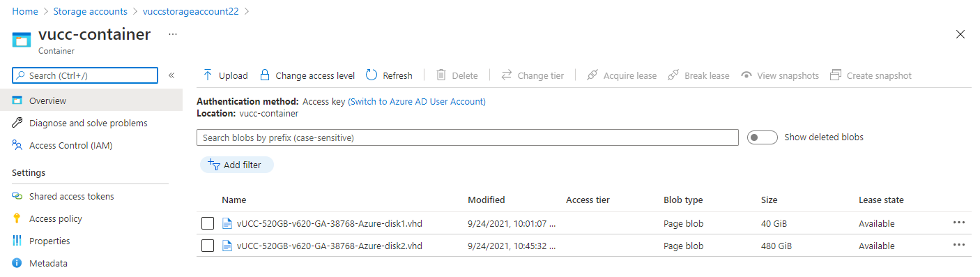Sort by Size column header
The width and height of the screenshot is (980, 277).
769,200
